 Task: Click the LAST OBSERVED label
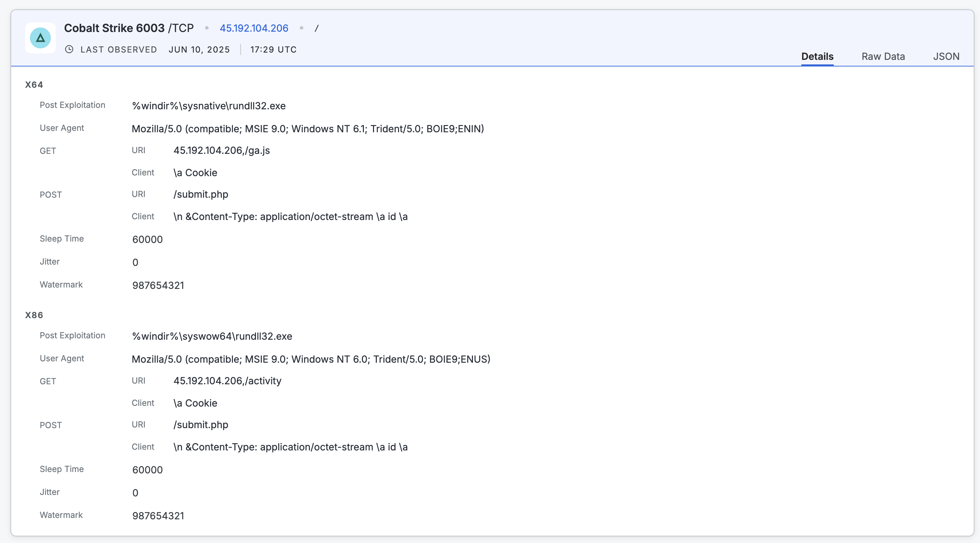click(119, 49)
